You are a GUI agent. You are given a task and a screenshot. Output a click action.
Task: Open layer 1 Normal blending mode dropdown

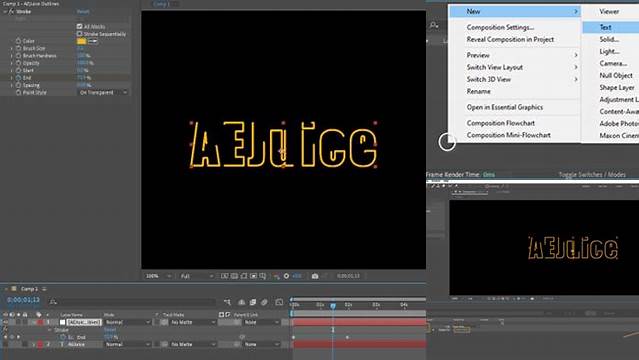(128, 322)
